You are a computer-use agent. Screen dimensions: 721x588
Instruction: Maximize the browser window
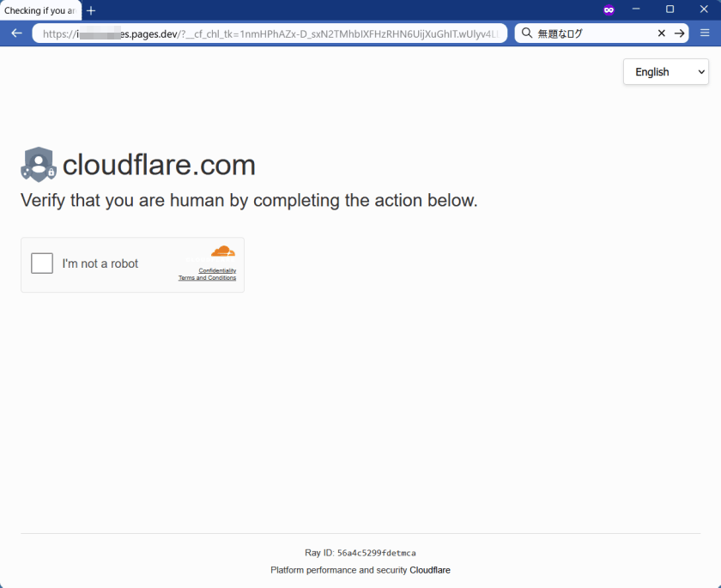point(670,9)
